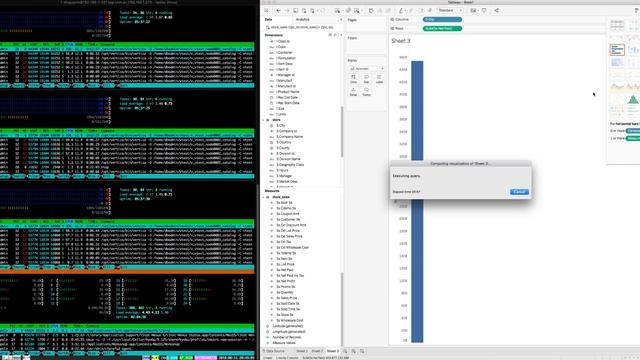The image size is (640, 360).
Task: Click the Tooltip marks button
Action: point(367,92)
